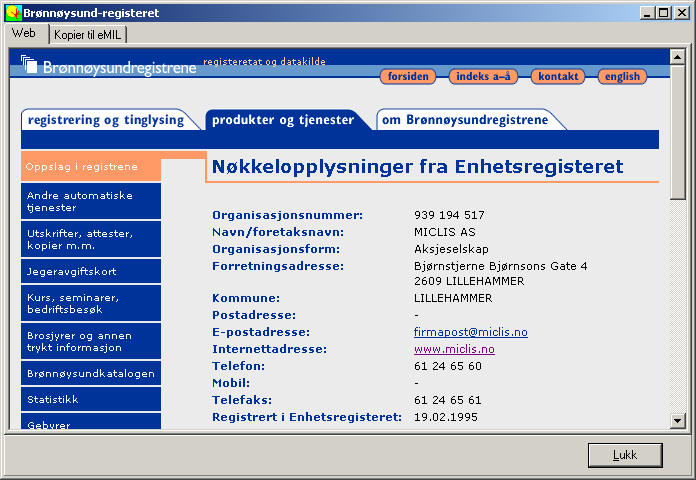Click the Kommune label

click(x=246, y=298)
